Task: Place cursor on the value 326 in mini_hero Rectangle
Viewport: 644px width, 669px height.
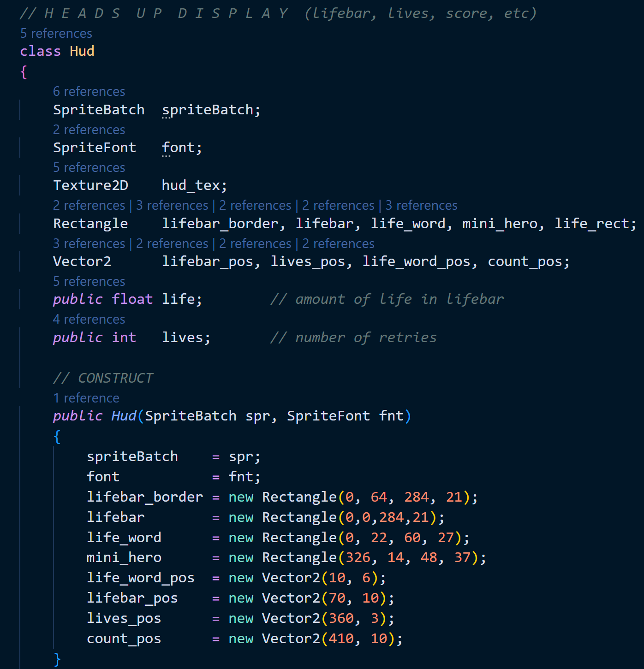Action: pos(358,557)
